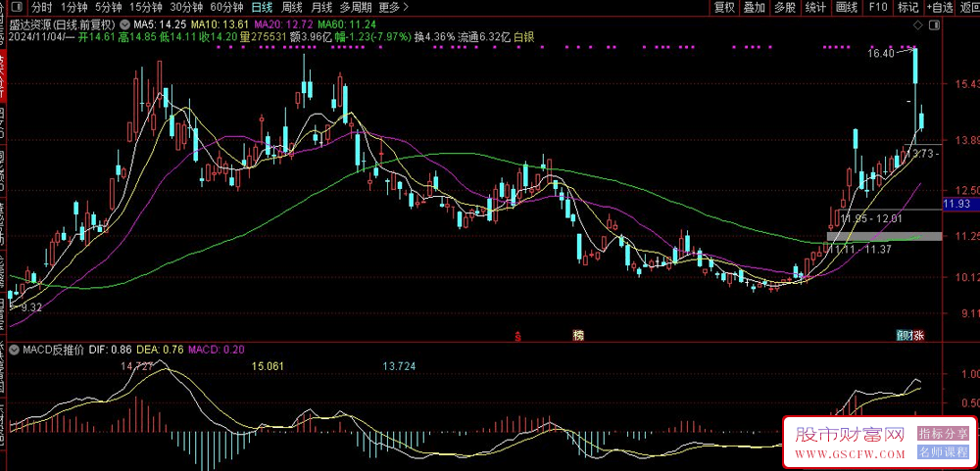980x471 pixels.
Task: Click the DIF: 0.86 value
Action: point(110,350)
